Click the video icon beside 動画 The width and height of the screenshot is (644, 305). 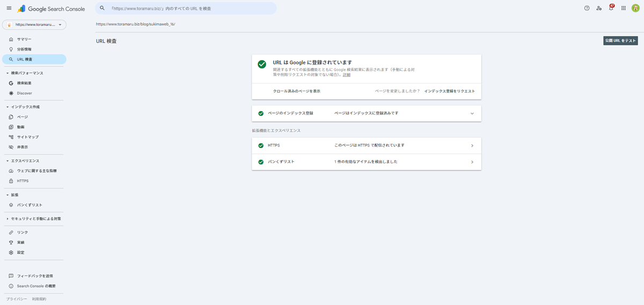11,127
